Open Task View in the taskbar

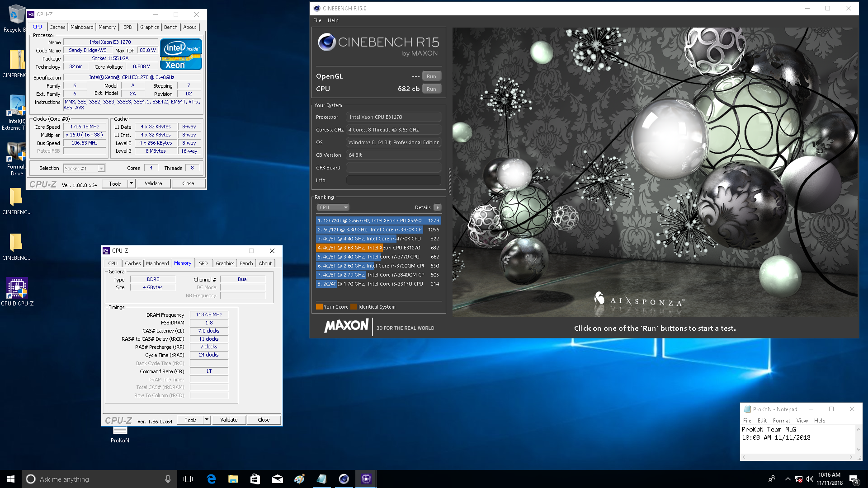188,479
